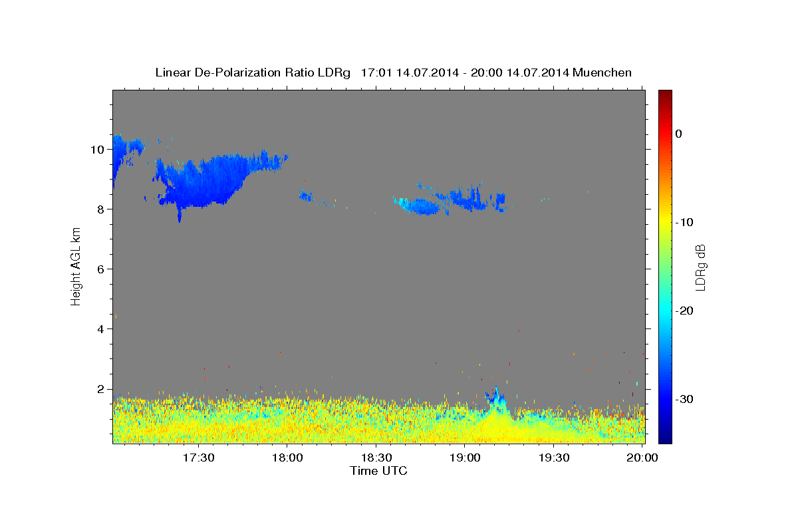The height and width of the screenshot is (532, 798).
Task: Click the 19:30 time tick label
Action: [553, 458]
